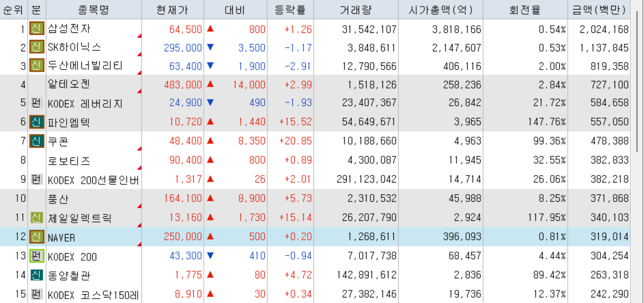
Task: Sort by the 현재가 column header
Action: pos(173,9)
